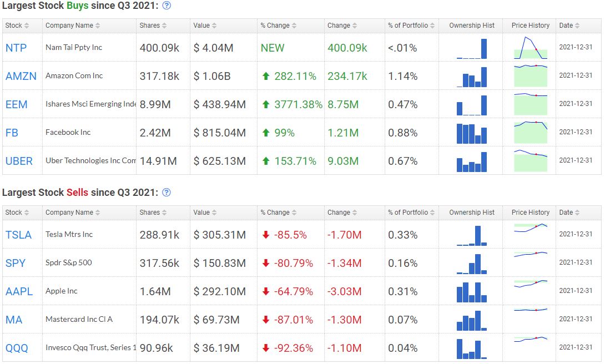605x364 pixels.
Task: Click the -3.03M change cell
Action: pyautogui.click(x=344, y=291)
